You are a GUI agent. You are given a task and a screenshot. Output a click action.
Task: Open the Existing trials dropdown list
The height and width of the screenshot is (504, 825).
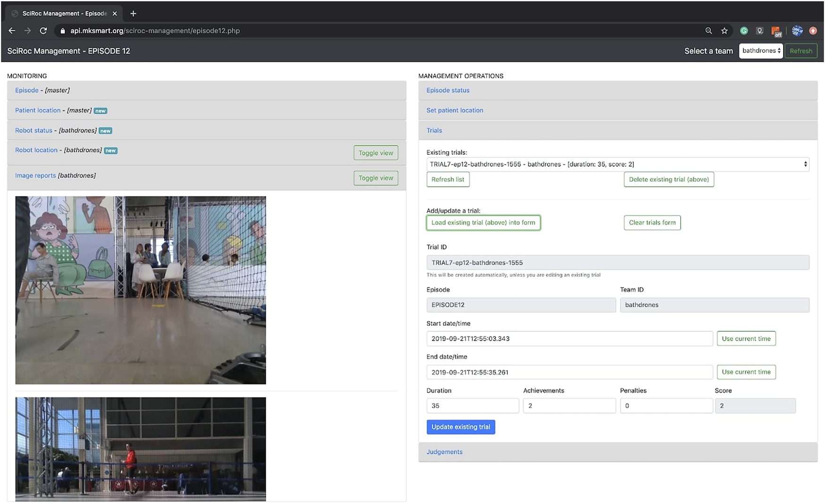coord(617,164)
